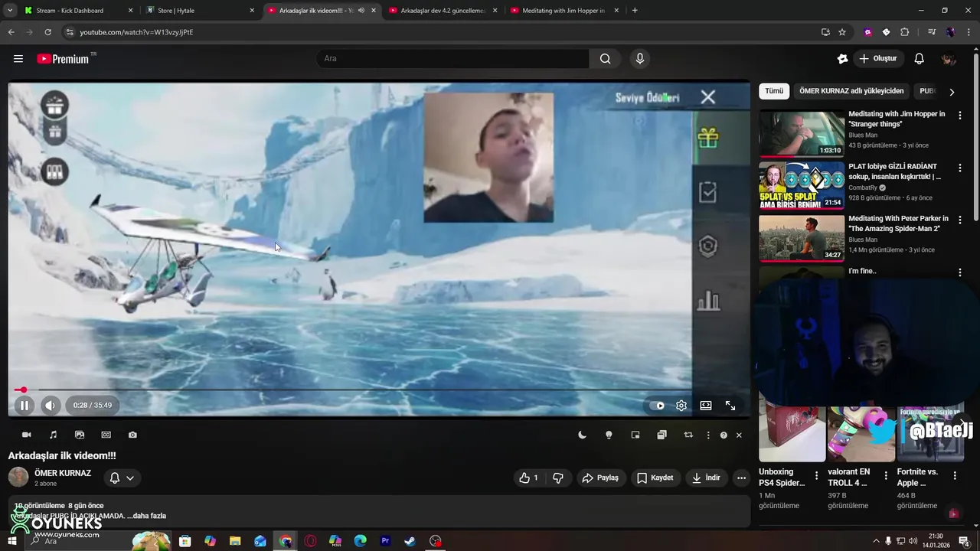Click the picture icon below player

[80, 435]
